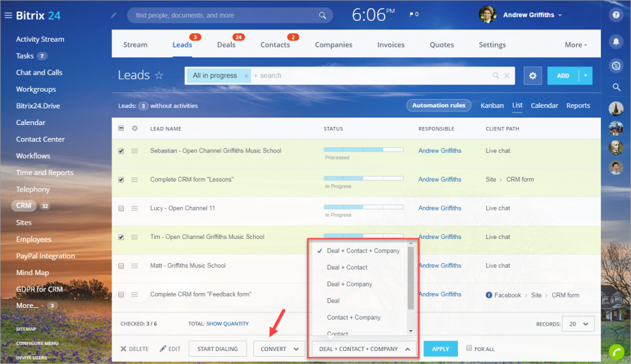Click the DELETE action with X icon
Image resolution: width=631 pixels, height=364 pixels.
(x=134, y=349)
